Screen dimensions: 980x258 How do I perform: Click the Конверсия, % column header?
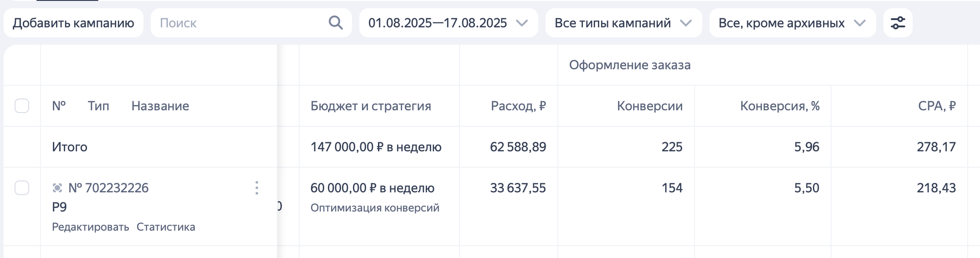point(780,106)
